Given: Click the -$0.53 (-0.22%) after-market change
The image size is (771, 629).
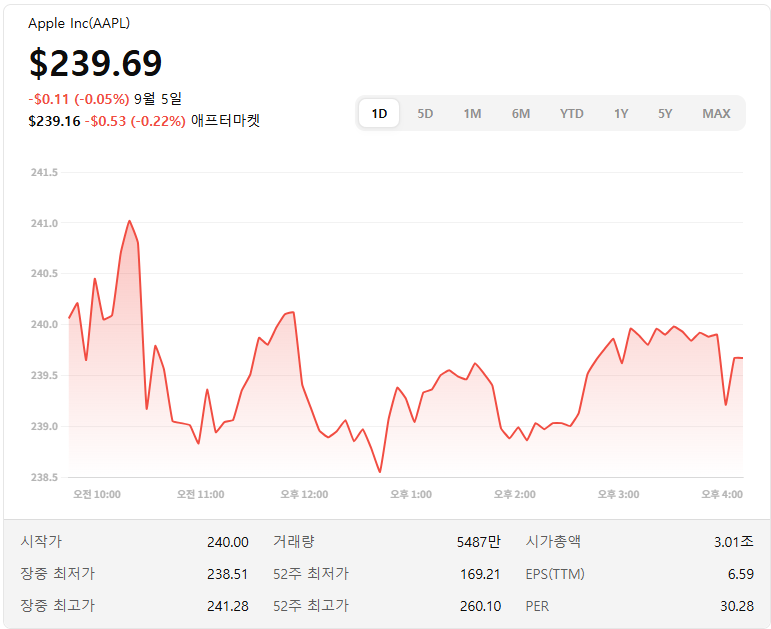Looking at the screenshot, I should tap(135, 121).
